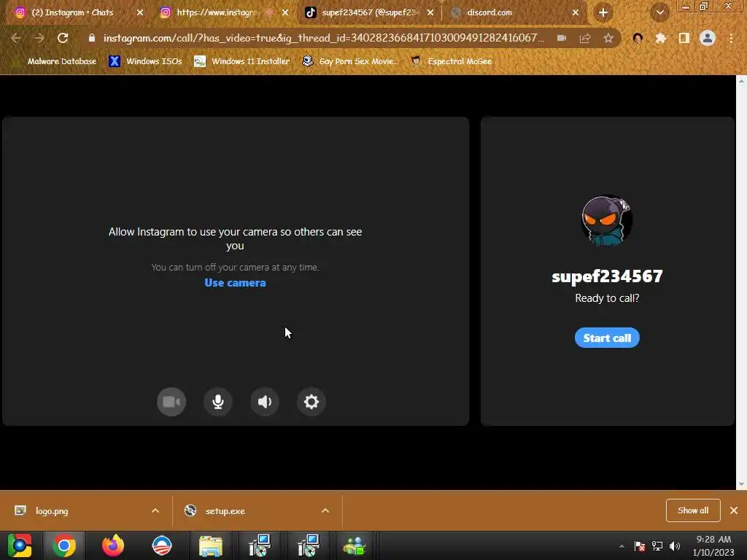The height and width of the screenshot is (560, 747).
Task: Open camera permission icon in address bar
Action: coord(562,38)
